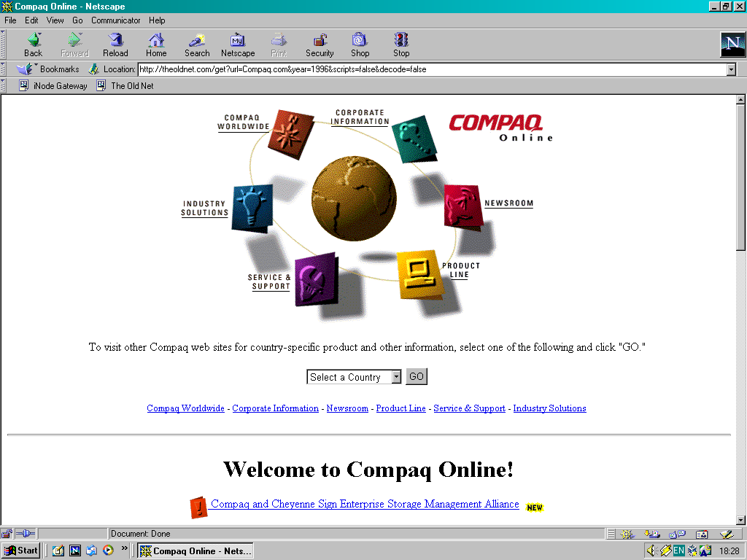Click the status bar security padlock icon
Viewport: 747px width, 560px height.
coord(7,534)
